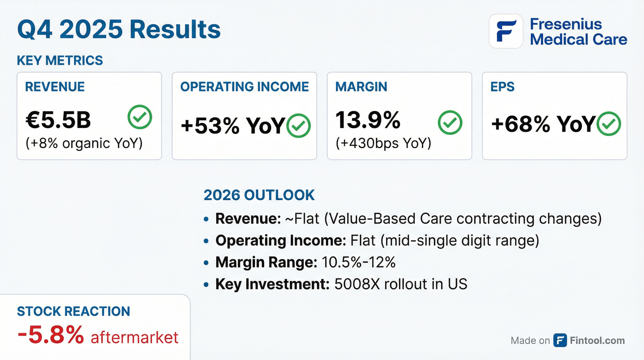
Task: Click the Key Investment 5008X rollout bullet
Action: pyautogui.click(x=341, y=284)
